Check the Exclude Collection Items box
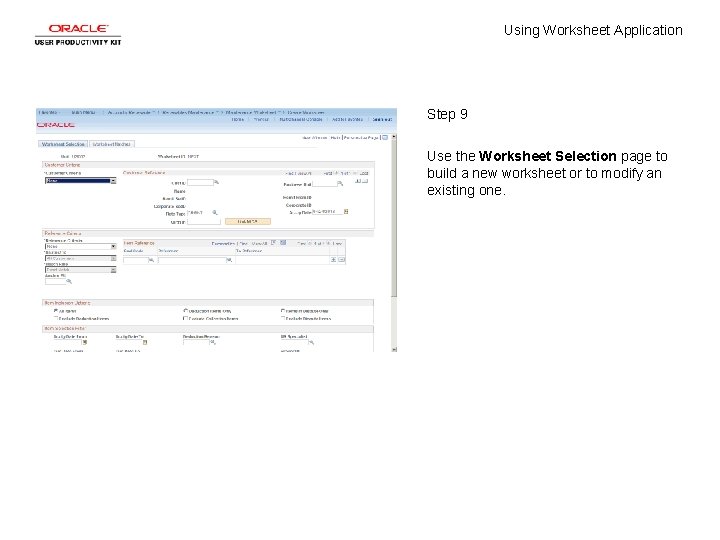The height and width of the screenshot is (540, 720). 186,318
